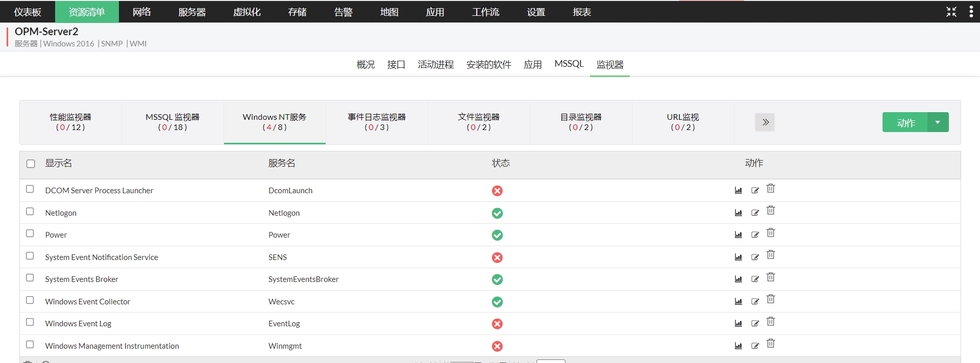
Task: Check the Netlogon row checkbox
Action: coord(30,212)
